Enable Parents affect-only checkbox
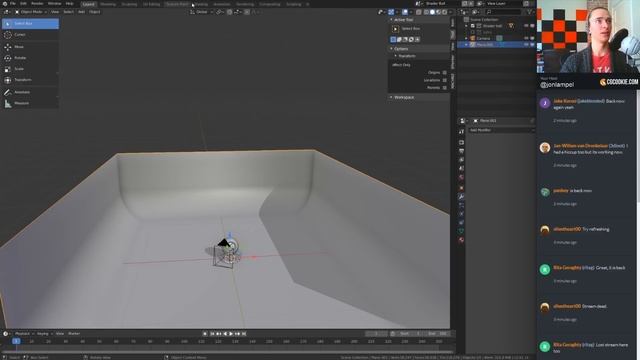The image size is (640, 360). coord(444,88)
